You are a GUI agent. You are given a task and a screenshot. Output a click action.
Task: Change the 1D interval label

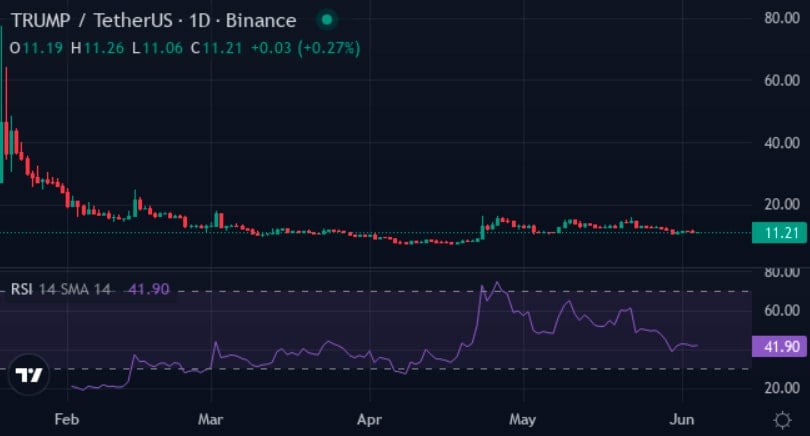pyautogui.click(x=199, y=21)
